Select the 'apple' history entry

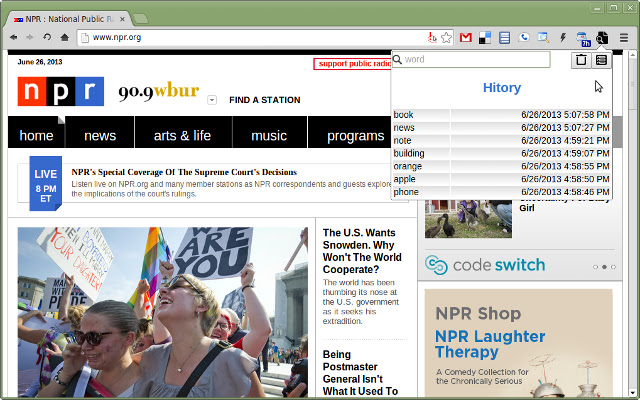coord(502,179)
